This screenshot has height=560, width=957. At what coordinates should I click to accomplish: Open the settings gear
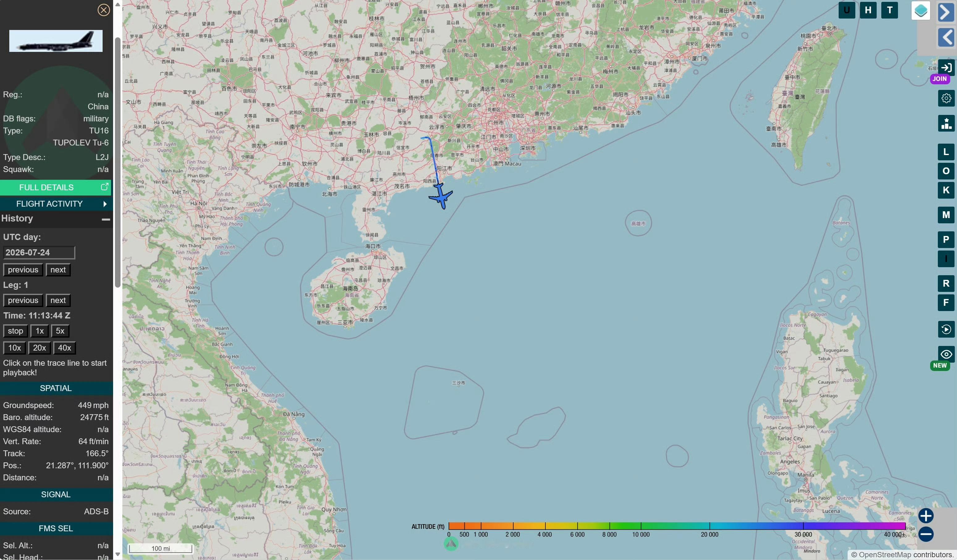pyautogui.click(x=946, y=99)
